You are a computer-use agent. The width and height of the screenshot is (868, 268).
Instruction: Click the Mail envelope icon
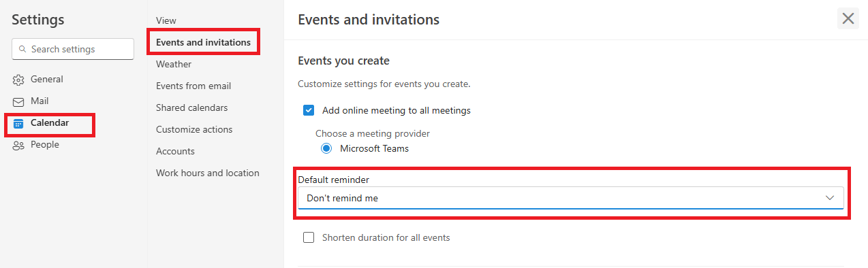[x=18, y=102]
